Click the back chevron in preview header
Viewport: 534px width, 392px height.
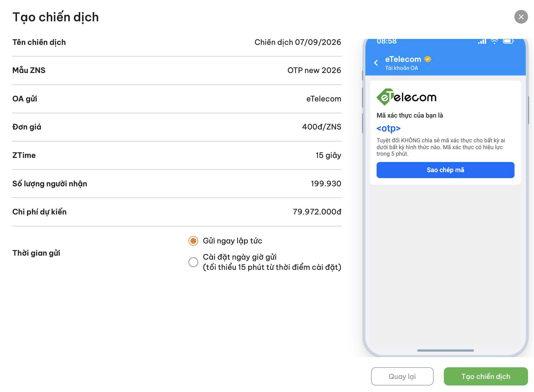click(376, 63)
